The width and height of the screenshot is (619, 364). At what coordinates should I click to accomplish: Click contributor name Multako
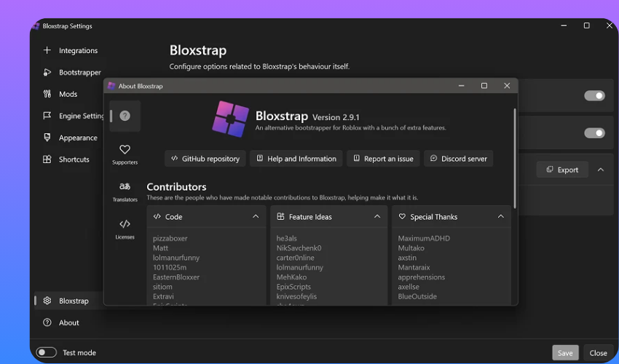(411, 248)
